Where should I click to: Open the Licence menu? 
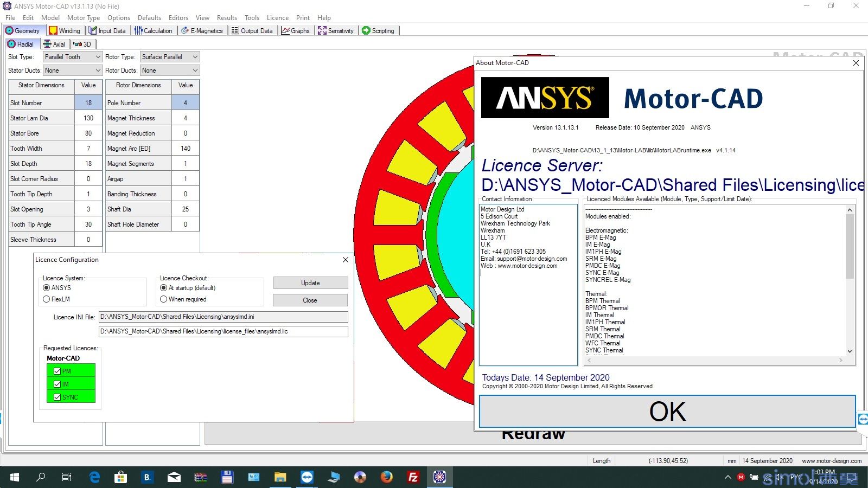click(x=278, y=18)
